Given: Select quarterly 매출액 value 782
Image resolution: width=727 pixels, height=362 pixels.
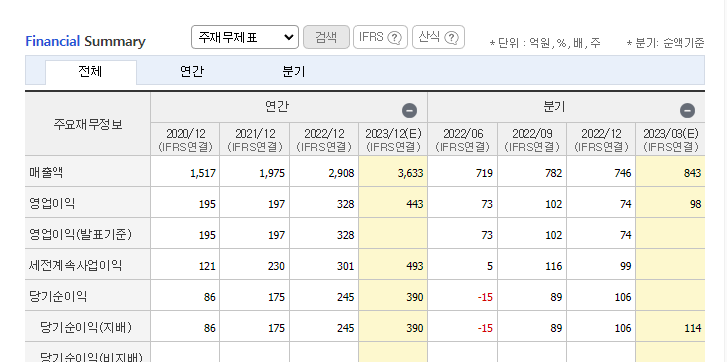Looking at the screenshot, I should click(553, 173).
